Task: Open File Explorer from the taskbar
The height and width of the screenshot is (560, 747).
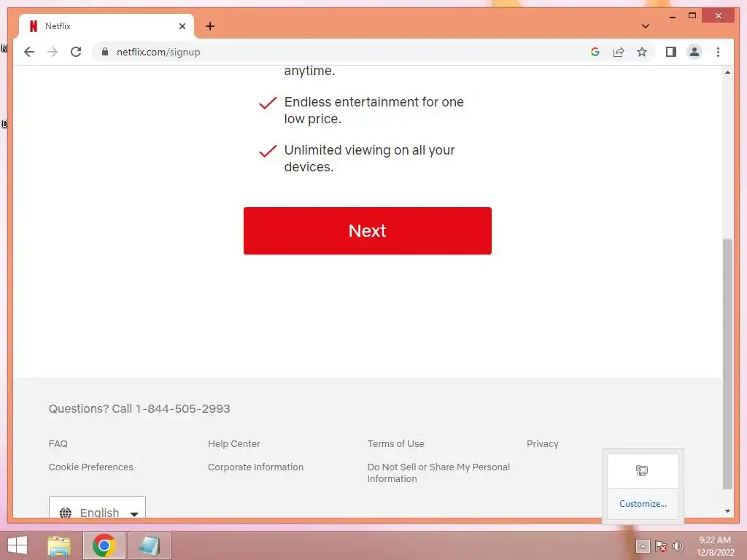Action: point(59,545)
